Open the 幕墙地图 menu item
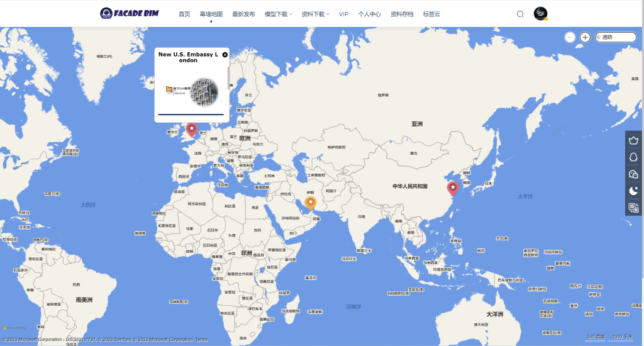 [x=211, y=14]
